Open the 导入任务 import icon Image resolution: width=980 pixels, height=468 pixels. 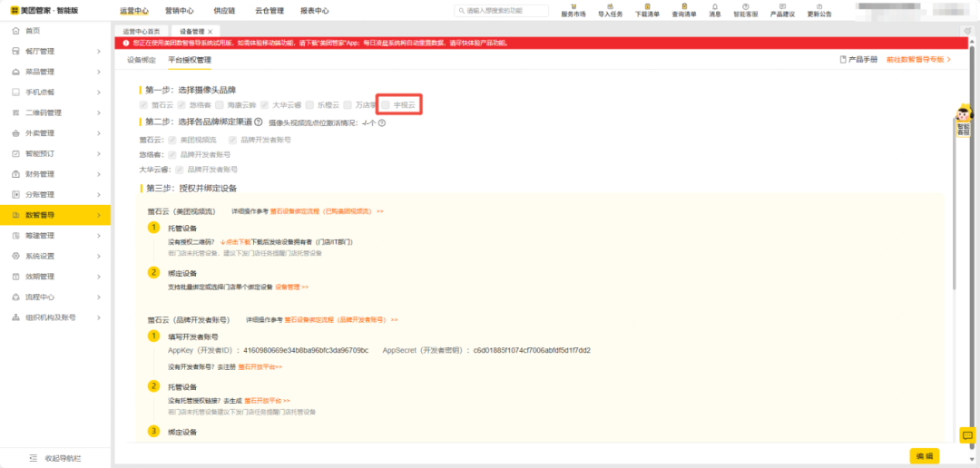tap(610, 6)
